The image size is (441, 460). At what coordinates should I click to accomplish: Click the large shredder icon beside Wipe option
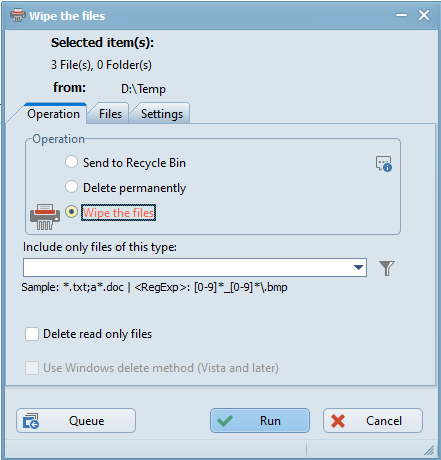click(x=45, y=217)
